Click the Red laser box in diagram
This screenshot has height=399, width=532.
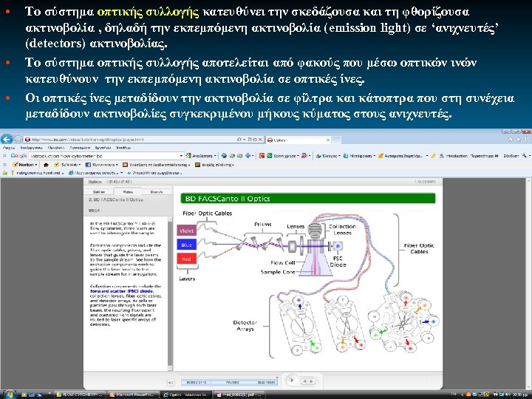(x=187, y=259)
